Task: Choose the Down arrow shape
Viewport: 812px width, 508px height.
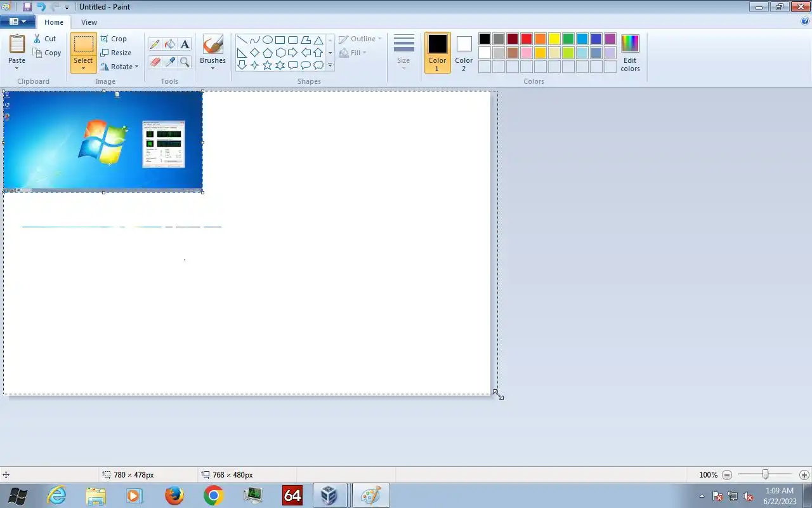Action: 242,65
